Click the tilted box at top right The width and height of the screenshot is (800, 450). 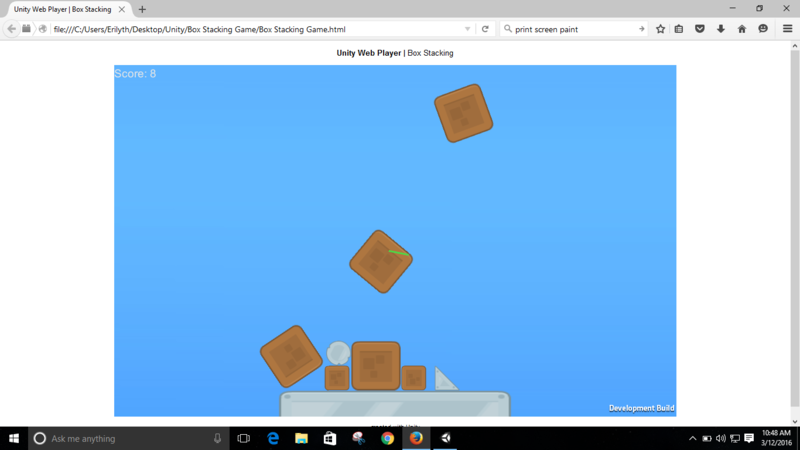[463, 113]
